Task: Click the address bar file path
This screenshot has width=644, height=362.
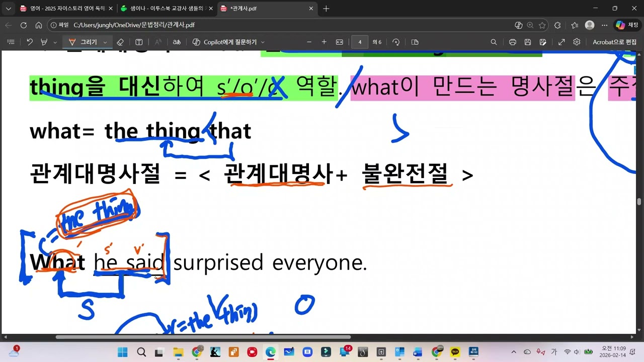Action: click(134, 25)
